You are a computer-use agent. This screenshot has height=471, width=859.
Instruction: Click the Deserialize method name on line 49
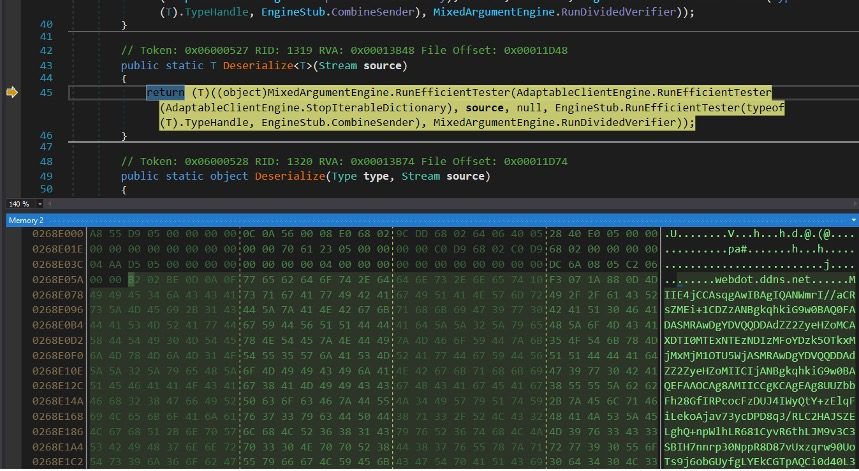[290, 176]
